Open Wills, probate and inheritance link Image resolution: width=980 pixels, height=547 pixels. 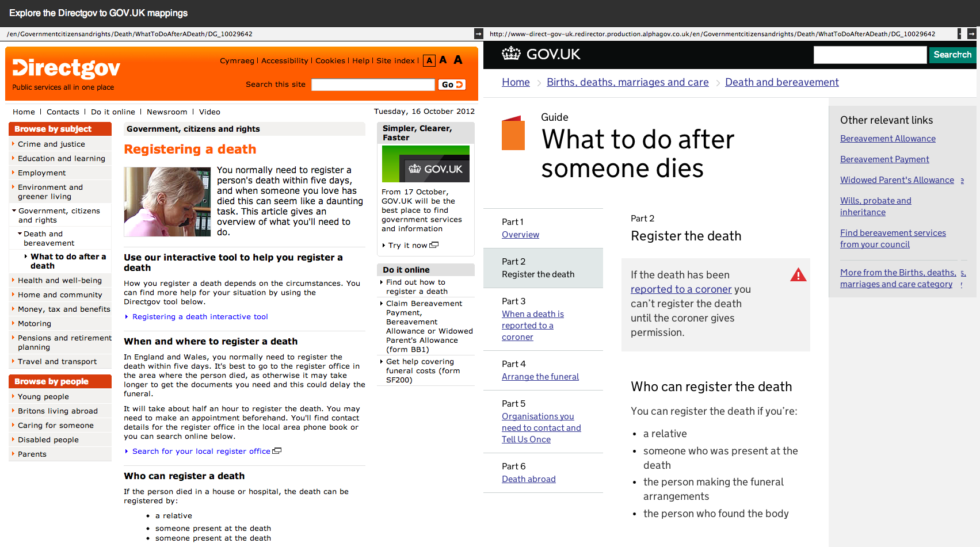[x=876, y=206]
